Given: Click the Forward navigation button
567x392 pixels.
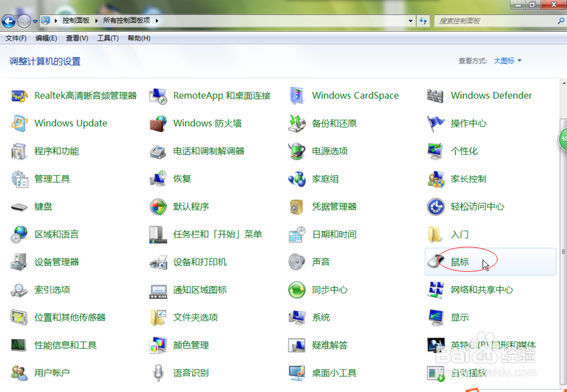Looking at the screenshot, I should (x=24, y=22).
